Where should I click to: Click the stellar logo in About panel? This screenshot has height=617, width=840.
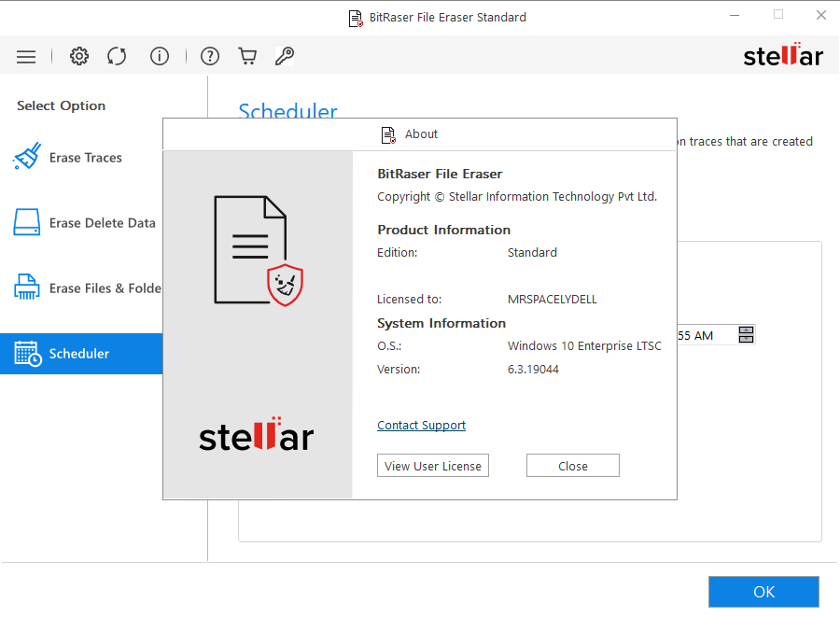click(256, 434)
